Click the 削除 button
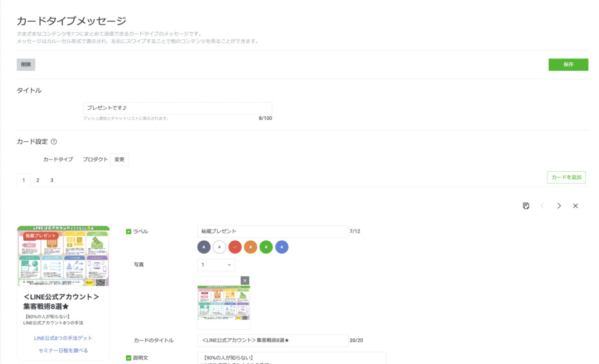This screenshot has height=364, width=599. [x=26, y=65]
